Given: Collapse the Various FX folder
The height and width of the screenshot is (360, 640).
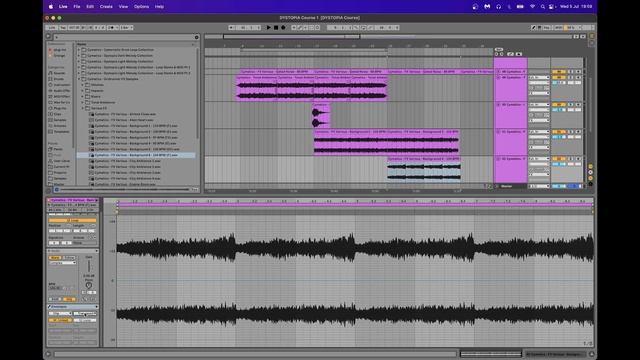Looking at the screenshot, I should tap(82, 108).
